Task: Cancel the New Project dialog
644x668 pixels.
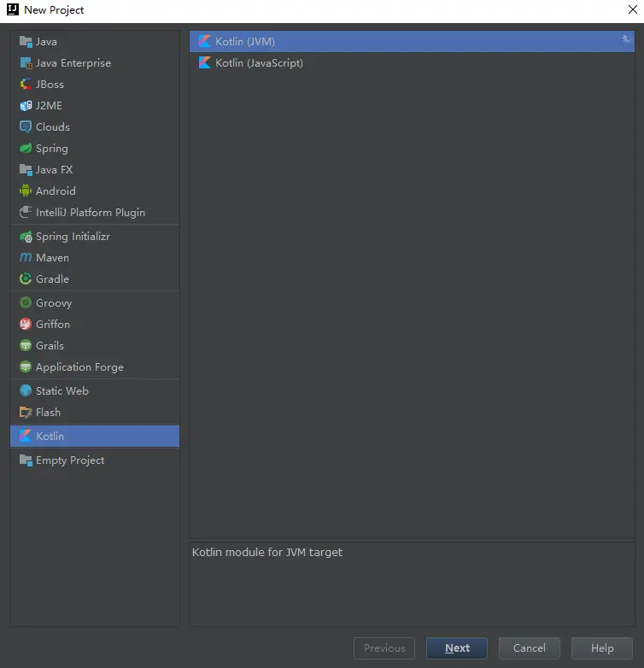Action: [529, 648]
